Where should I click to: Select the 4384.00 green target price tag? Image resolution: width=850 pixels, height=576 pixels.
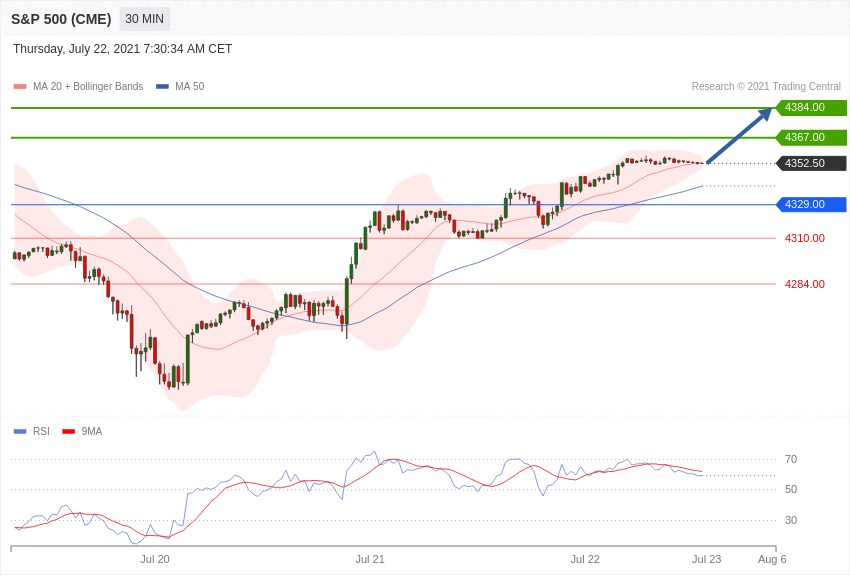pos(812,107)
